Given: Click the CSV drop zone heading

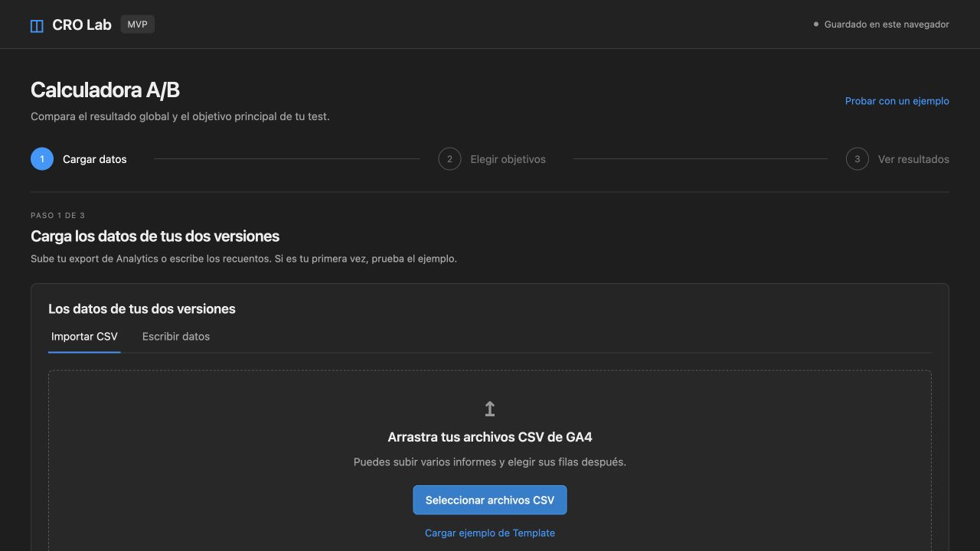Looking at the screenshot, I should pos(490,437).
